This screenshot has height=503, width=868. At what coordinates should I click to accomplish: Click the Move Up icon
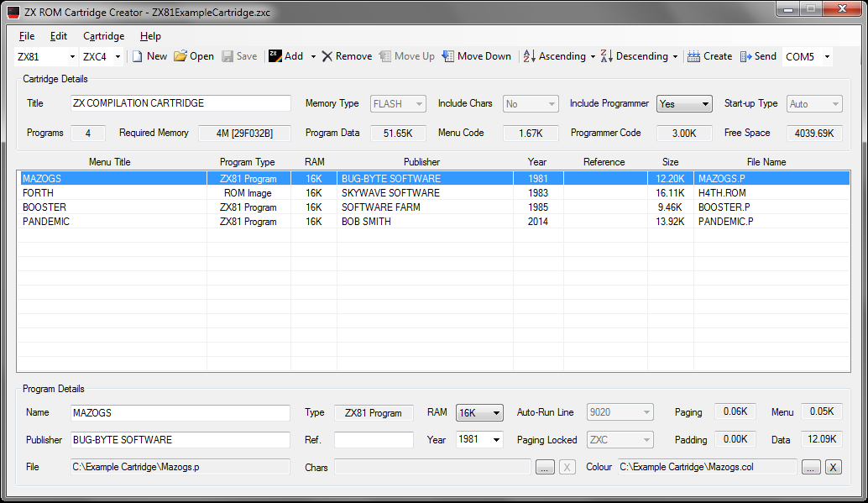coord(385,56)
